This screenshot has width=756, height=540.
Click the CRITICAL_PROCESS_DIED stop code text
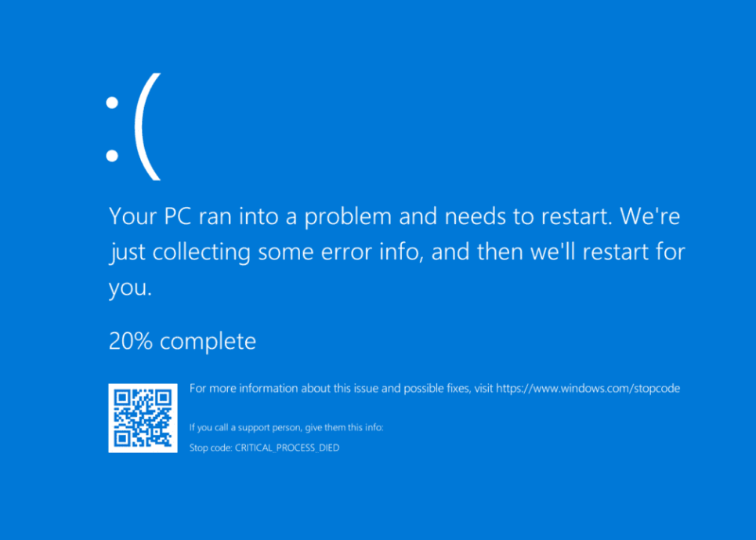(288, 448)
